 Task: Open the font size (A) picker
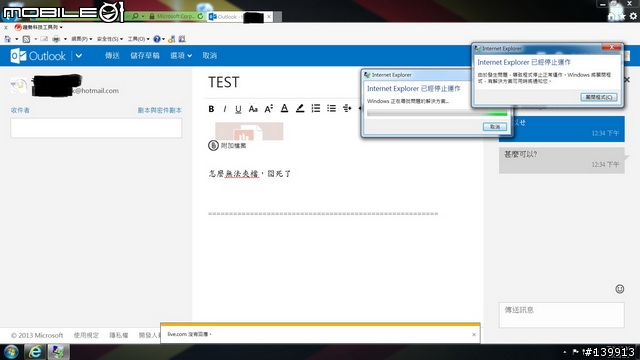269,109
